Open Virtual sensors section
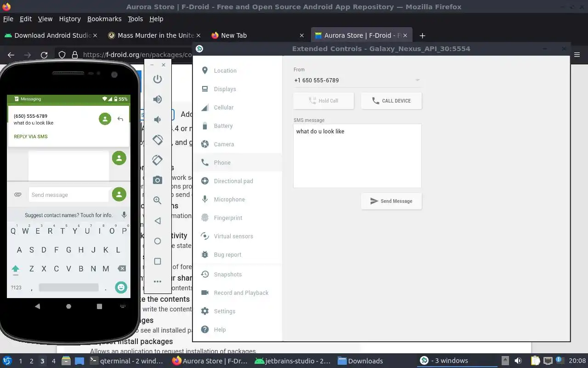The width and height of the screenshot is (588, 368). point(237,236)
